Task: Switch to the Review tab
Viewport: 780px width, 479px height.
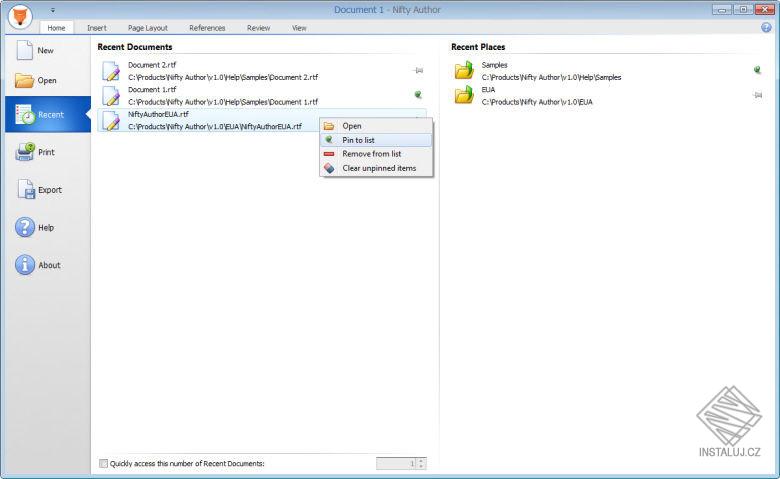Action: pyautogui.click(x=258, y=28)
